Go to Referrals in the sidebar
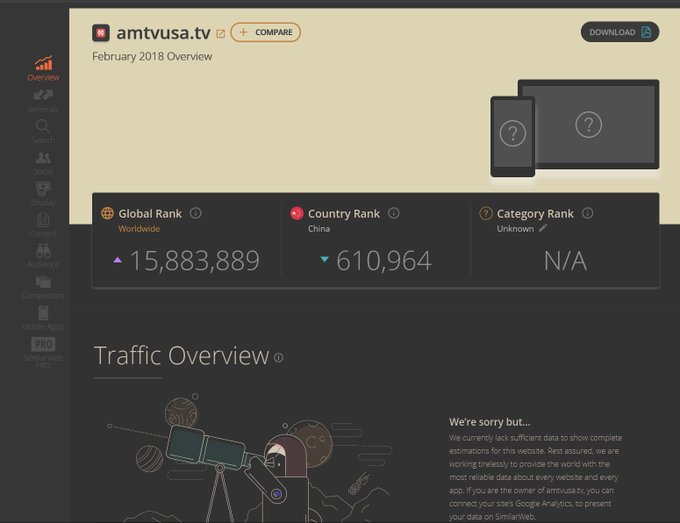Viewport: 680px width, 523px height. [x=43, y=99]
